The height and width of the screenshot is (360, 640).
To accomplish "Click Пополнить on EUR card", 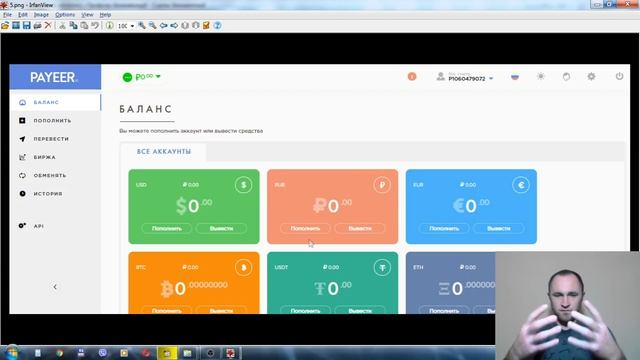I will [x=444, y=229].
